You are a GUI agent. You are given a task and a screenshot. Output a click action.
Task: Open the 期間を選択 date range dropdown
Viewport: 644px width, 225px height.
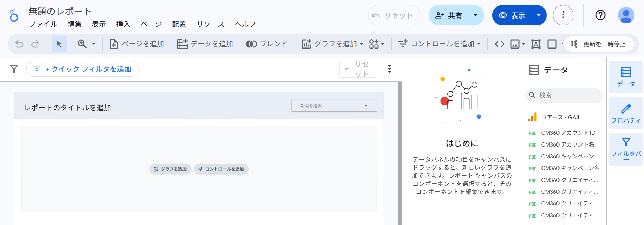click(x=334, y=106)
